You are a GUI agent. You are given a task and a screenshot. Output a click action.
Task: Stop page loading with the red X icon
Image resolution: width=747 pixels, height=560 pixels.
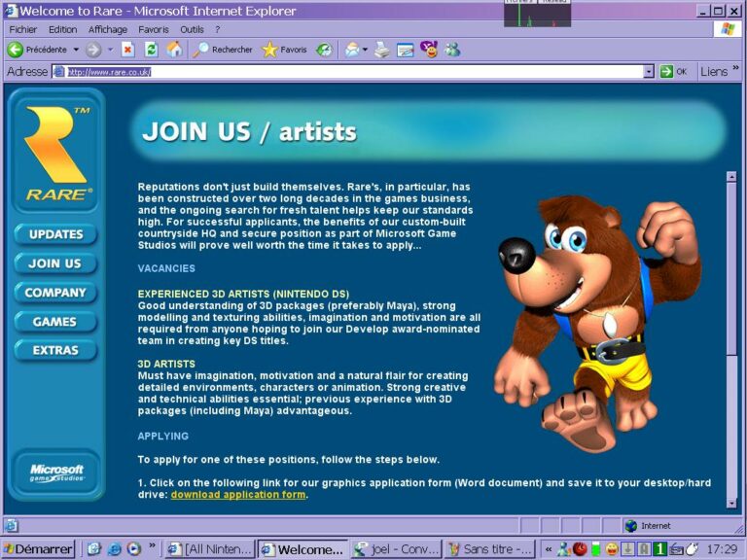127,50
